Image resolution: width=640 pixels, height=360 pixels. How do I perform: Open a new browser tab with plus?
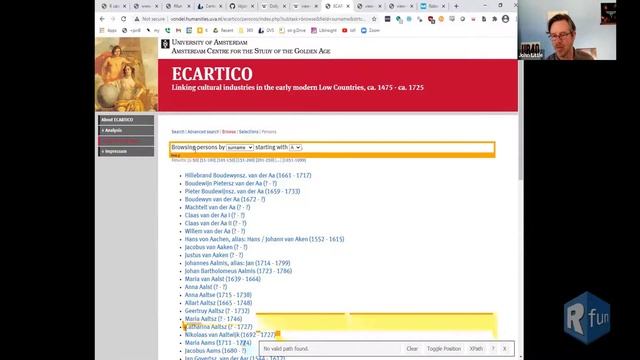tap(456, 6)
